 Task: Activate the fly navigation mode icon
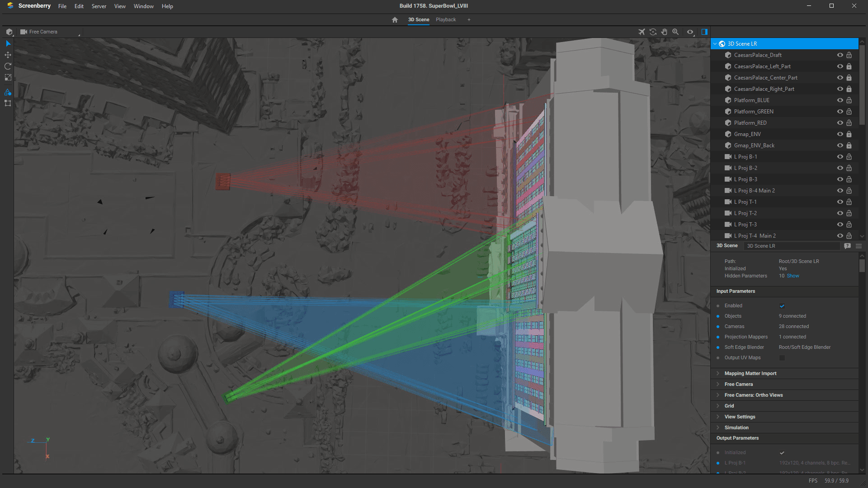click(642, 32)
